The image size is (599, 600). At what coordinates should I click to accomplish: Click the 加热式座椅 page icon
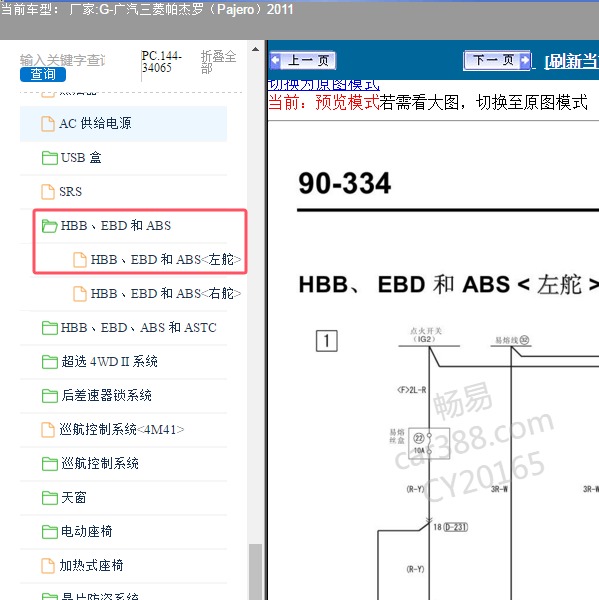[x=48, y=566]
